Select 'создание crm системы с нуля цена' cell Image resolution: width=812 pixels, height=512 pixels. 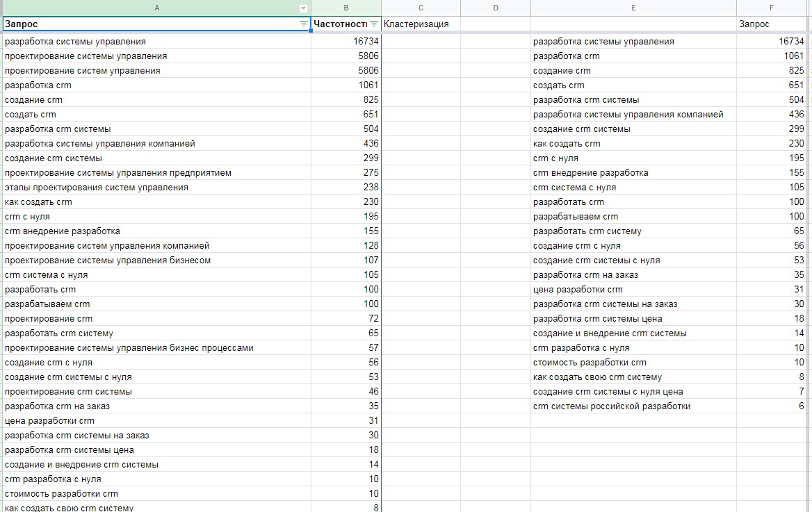pos(633,391)
